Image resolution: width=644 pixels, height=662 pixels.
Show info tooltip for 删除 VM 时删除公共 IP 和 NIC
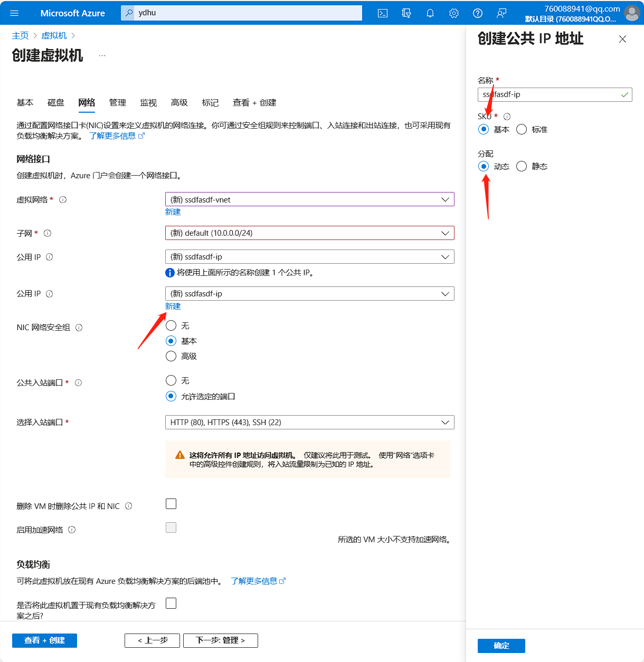(129, 506)
